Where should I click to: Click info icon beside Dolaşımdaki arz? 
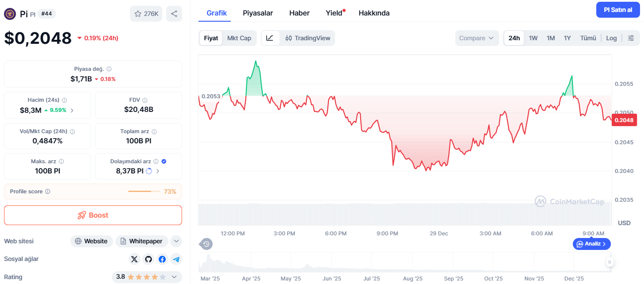click(x=156, y=162)
